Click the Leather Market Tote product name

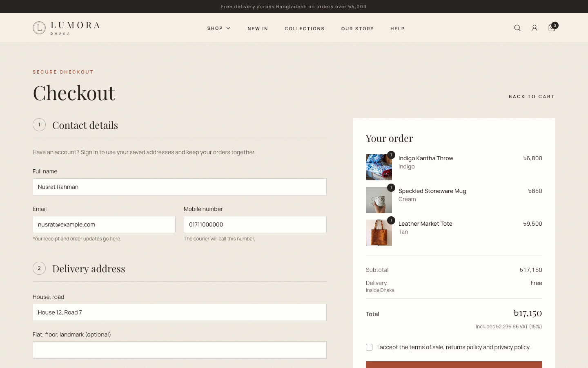click(x=425, y=224)
